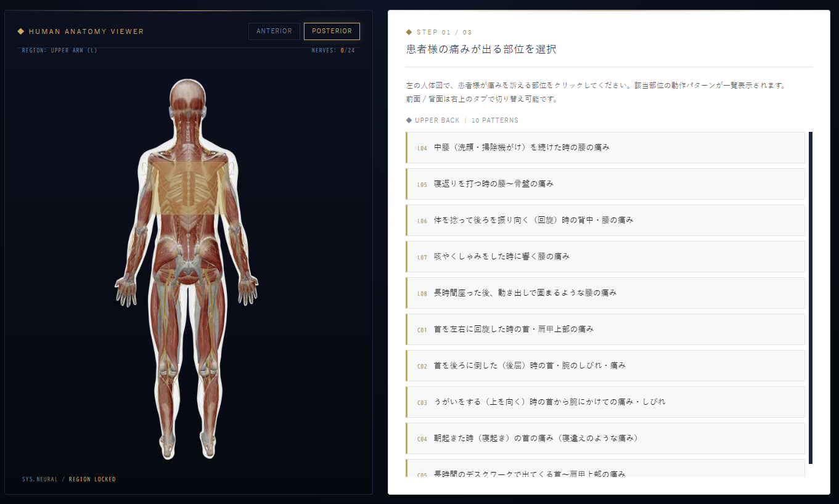Select pattern L04 中腰 waist pain

click(x=605, y=148)
